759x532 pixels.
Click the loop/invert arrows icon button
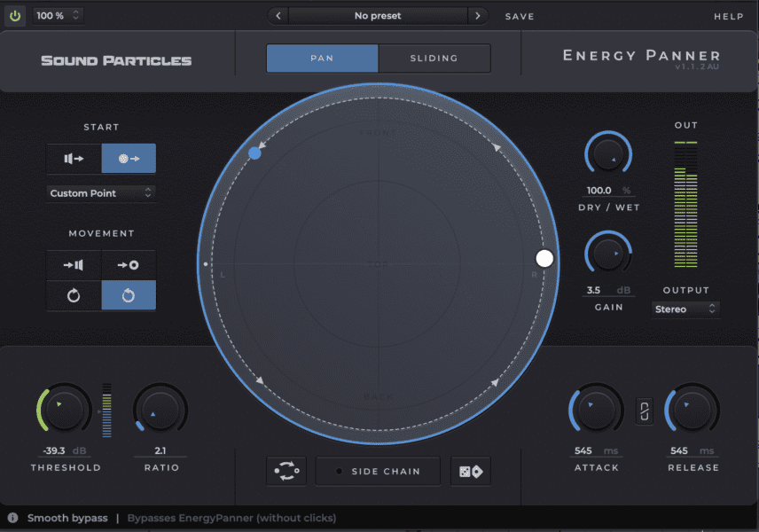[286, 471]
